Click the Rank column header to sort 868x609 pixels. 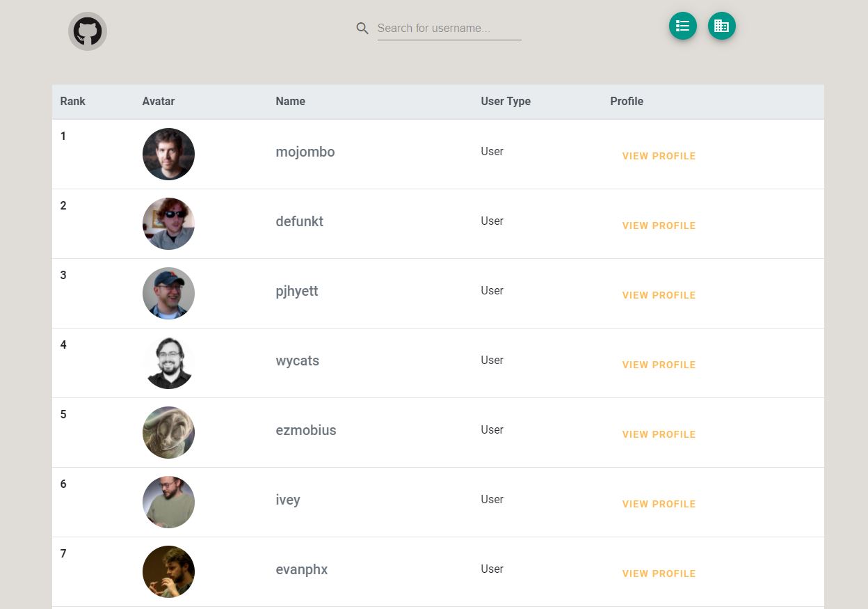click(72, 101)
